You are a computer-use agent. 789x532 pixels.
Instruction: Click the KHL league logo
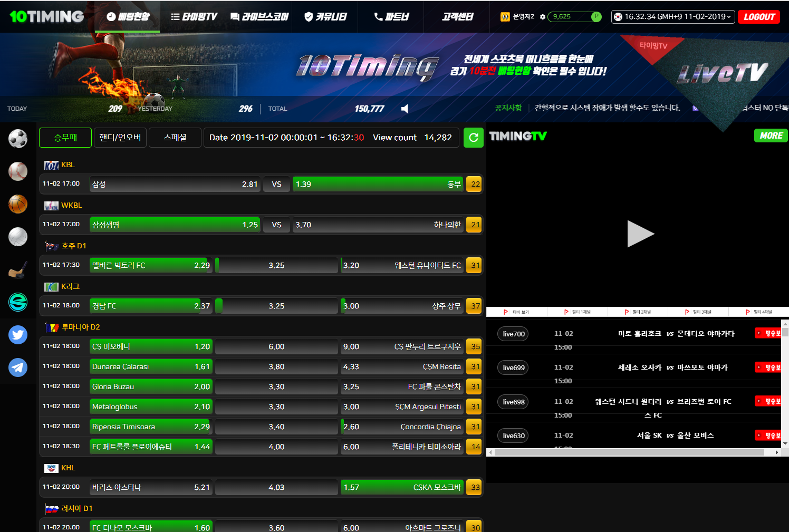51,468
